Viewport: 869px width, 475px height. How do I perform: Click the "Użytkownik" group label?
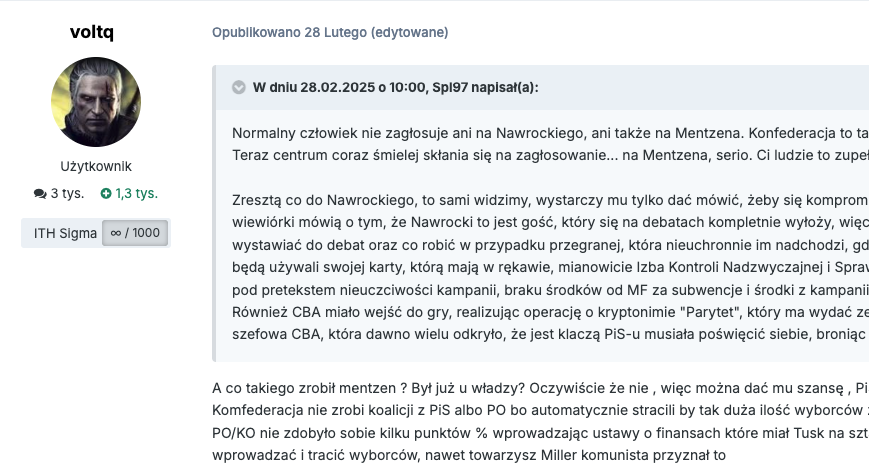[96, 166]
